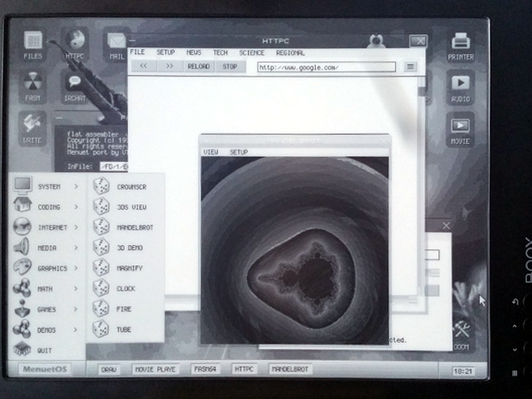Switch to MOVIE PLAYE taskbar button

pos(155,369)
